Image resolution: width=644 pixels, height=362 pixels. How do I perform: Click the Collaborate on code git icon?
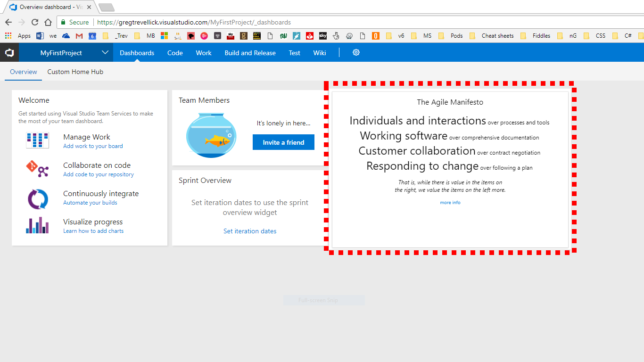coord(37,169)
